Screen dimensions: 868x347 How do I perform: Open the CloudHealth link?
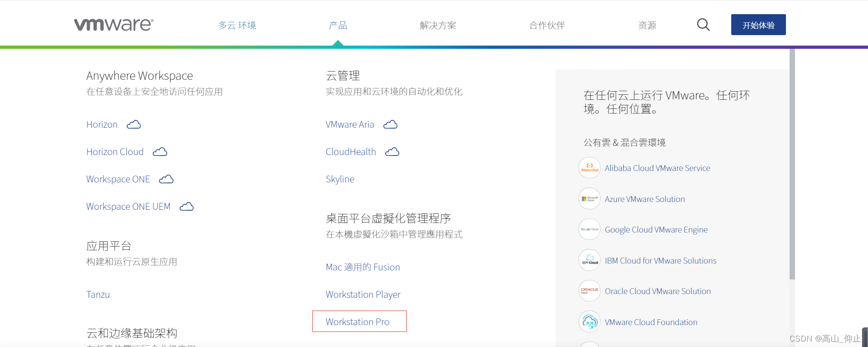pos(351,152)
